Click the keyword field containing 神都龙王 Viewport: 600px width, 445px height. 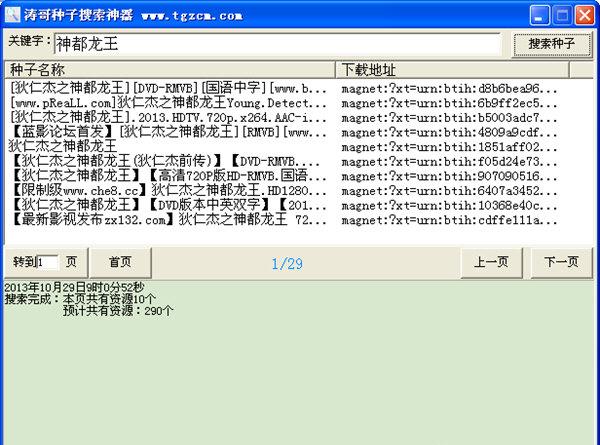pyautogui.click(x=275, y=44)
